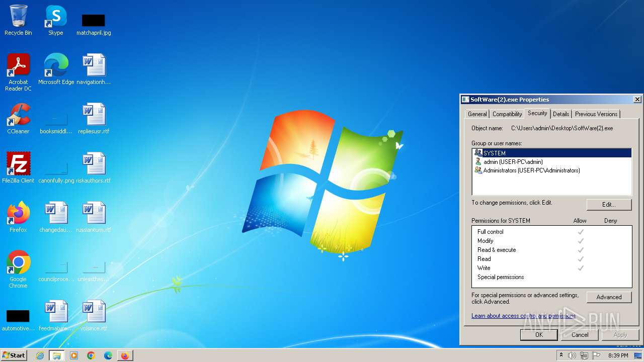Open Acrobat Reader DC shortcut
644x362 pixels.
click(x=18, y=72)
